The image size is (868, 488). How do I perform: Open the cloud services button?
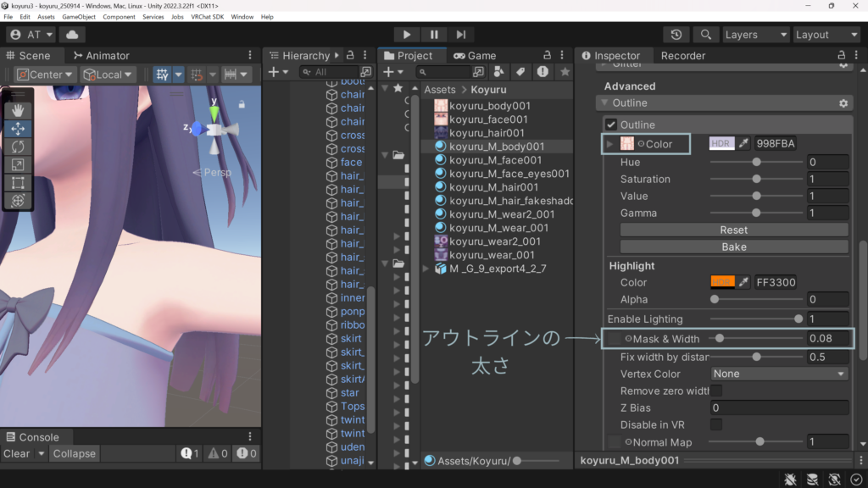click(x=72, y=34)
